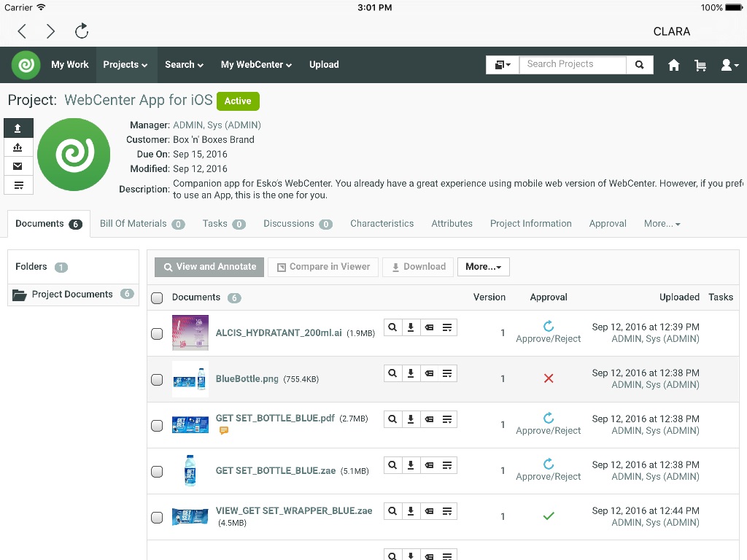The width and height of the screenshot is (747, 560).
Task: Click the mail icon in project sidebar
Action: pyautogui.click(x=18, y=166)
